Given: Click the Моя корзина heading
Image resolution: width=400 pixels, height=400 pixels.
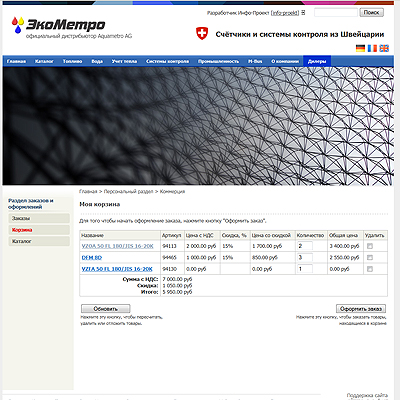Looking at the screenshot, I should pos(99,204).
